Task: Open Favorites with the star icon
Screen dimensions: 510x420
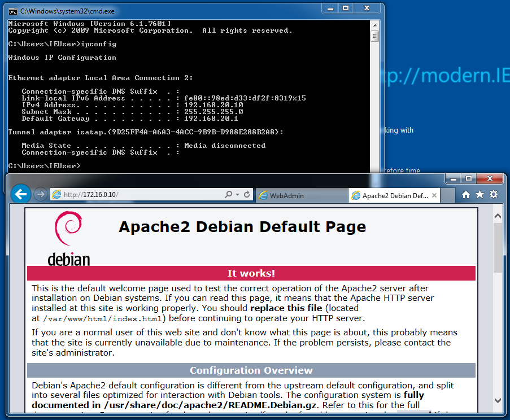Action: 480,195
